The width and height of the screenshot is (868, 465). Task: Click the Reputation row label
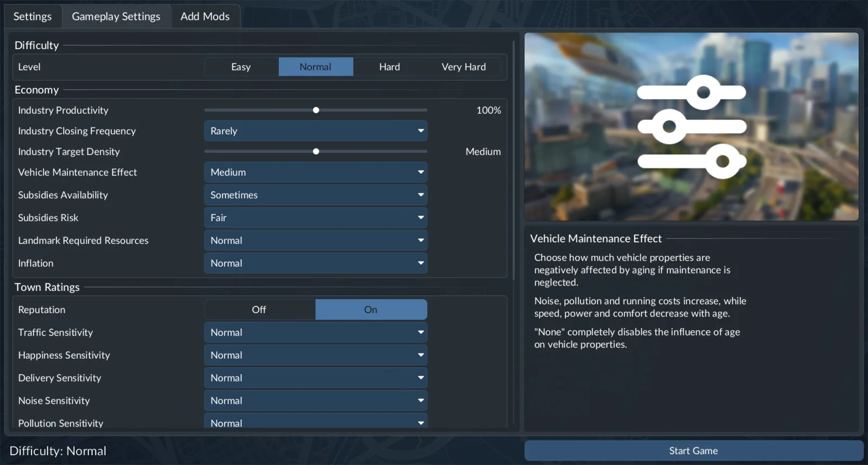click(42, 309)
